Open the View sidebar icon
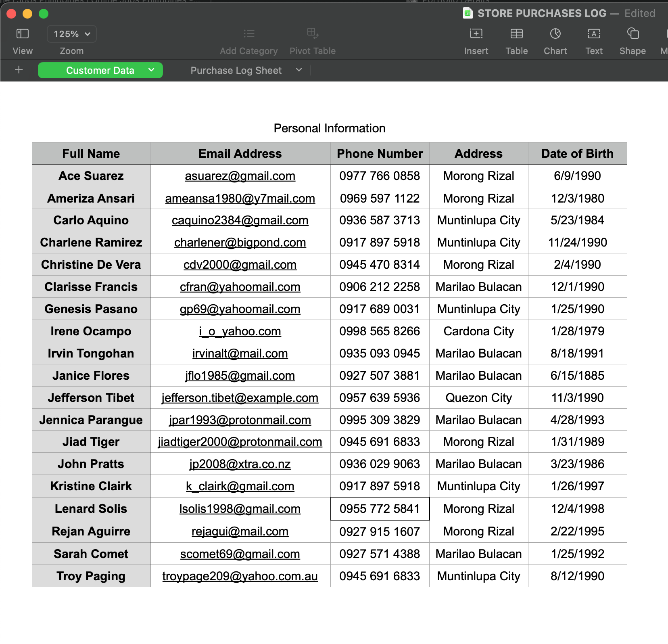 coord(22,34)
